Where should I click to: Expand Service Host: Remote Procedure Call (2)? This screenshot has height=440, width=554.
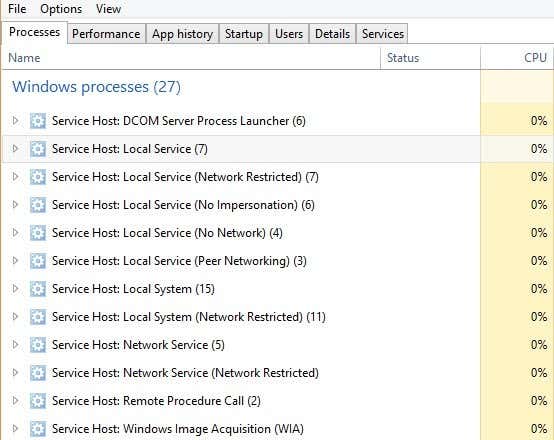point(15,400)
